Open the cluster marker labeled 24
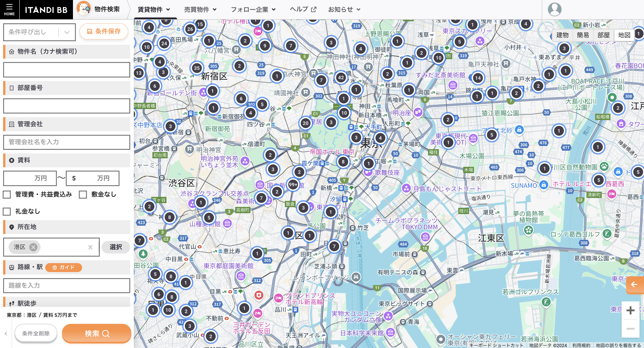The height and width of the screenshot is (348, 644). coord(164,43)
